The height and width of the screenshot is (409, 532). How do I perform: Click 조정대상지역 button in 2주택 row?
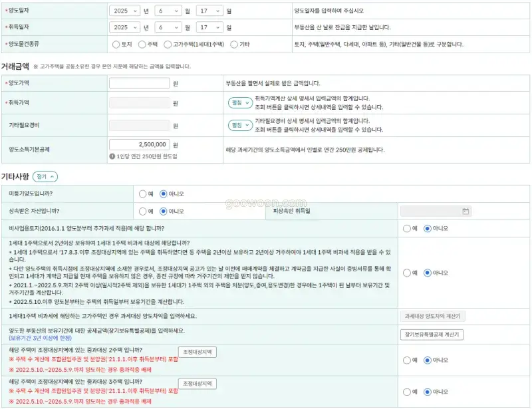point(197,352)
